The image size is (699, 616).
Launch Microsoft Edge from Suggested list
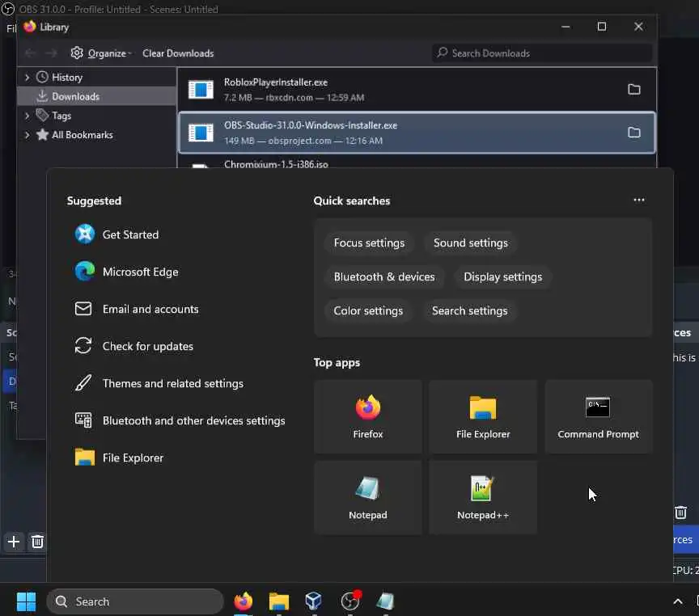pos(127,272)
